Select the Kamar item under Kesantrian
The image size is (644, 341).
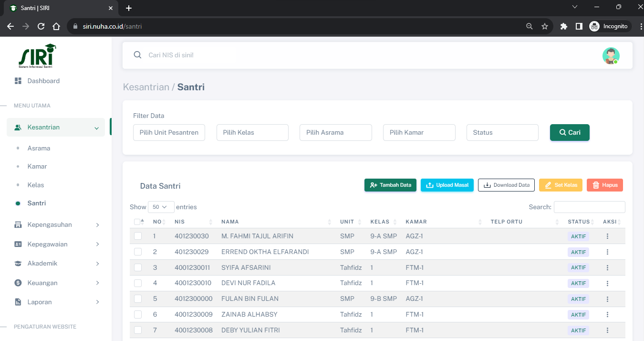tap(37, 167)
